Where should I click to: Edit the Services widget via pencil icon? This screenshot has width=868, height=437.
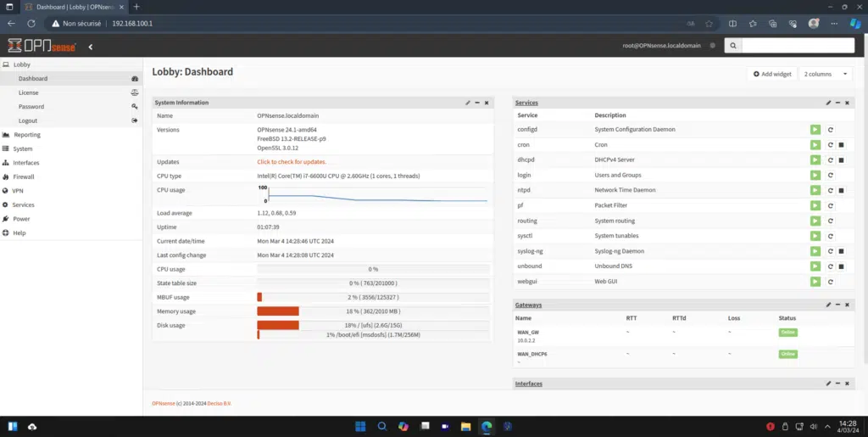tap(829, 103)
